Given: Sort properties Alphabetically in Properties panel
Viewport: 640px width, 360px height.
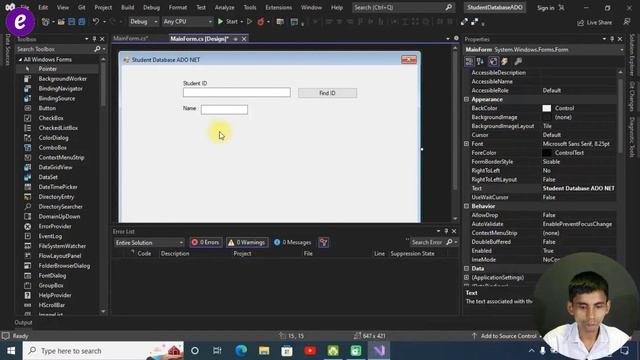Looking at the screenshot, I should click(480, 61).
